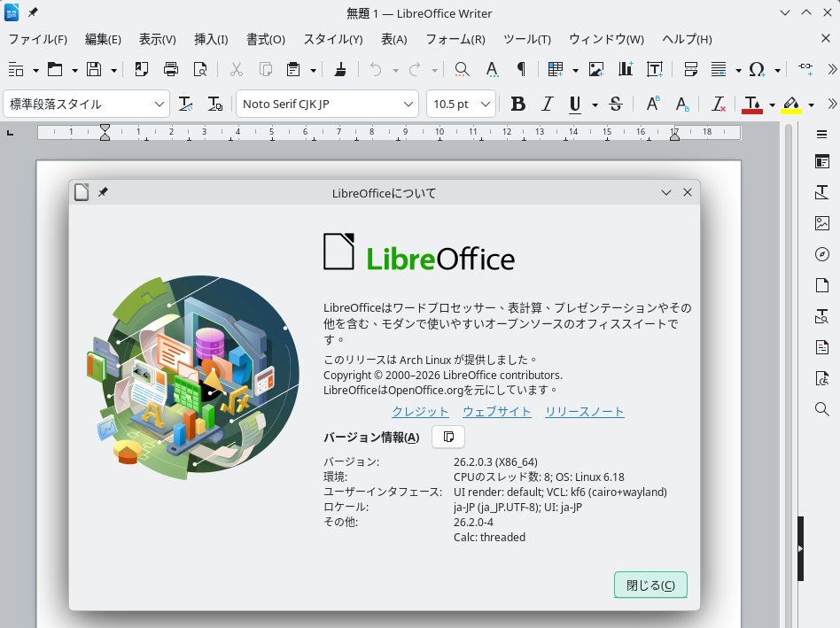Click the Print icon in the toolbar
The width and height of the screenshot is (840, 628).
(x=171, y=69)
